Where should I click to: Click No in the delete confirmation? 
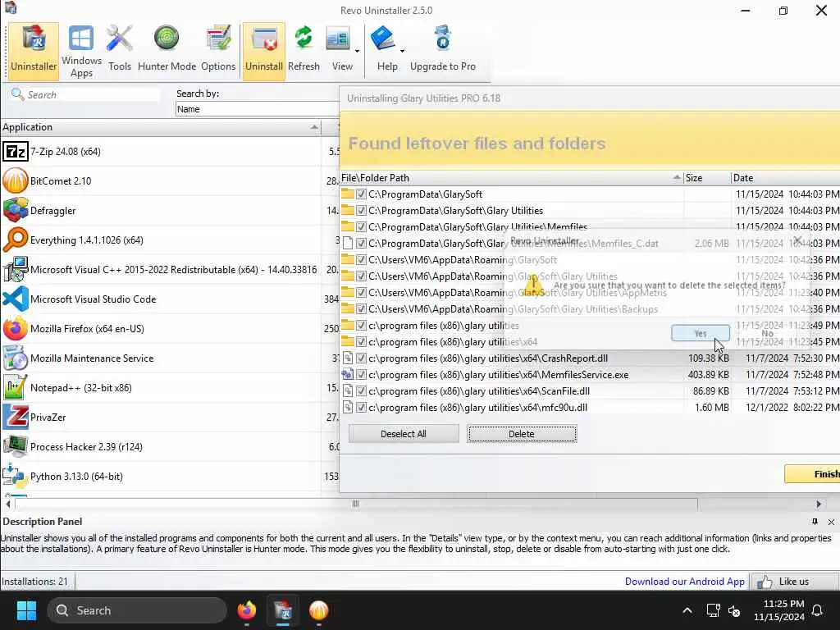tap(767, 333)
